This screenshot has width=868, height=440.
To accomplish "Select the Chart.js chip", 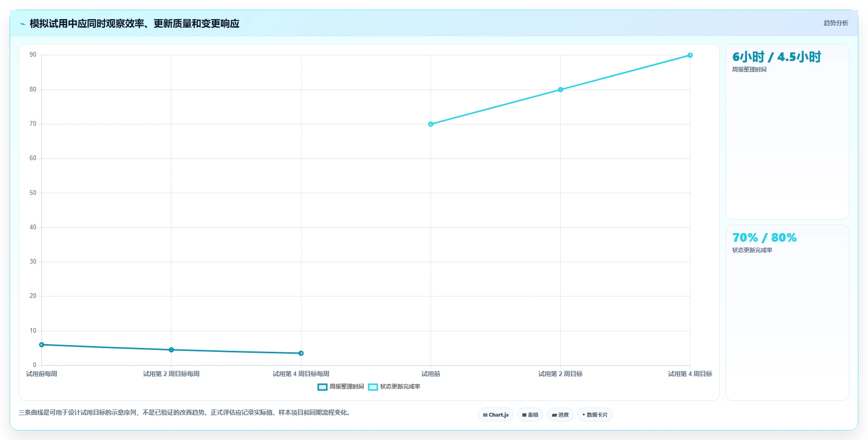I will pos(496,415).
